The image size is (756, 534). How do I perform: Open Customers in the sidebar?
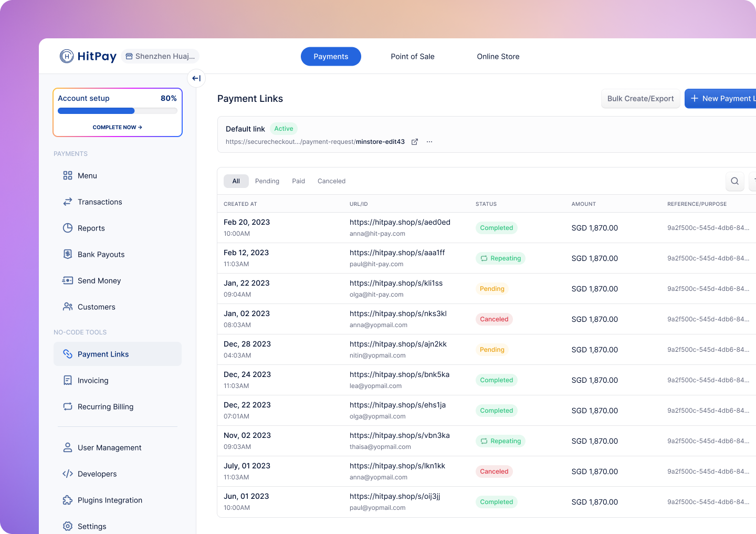[x=118, y=307]
